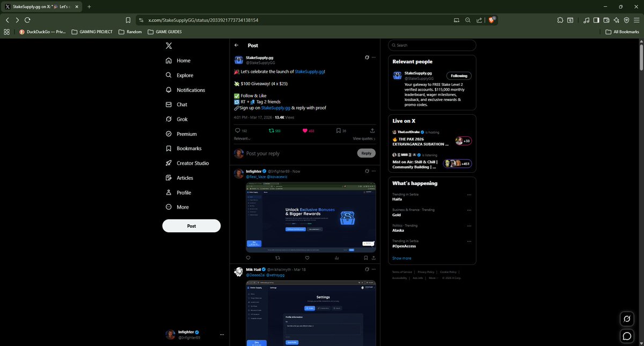Unfollow StakeSupplyGG via the Following button

[458, 75]
